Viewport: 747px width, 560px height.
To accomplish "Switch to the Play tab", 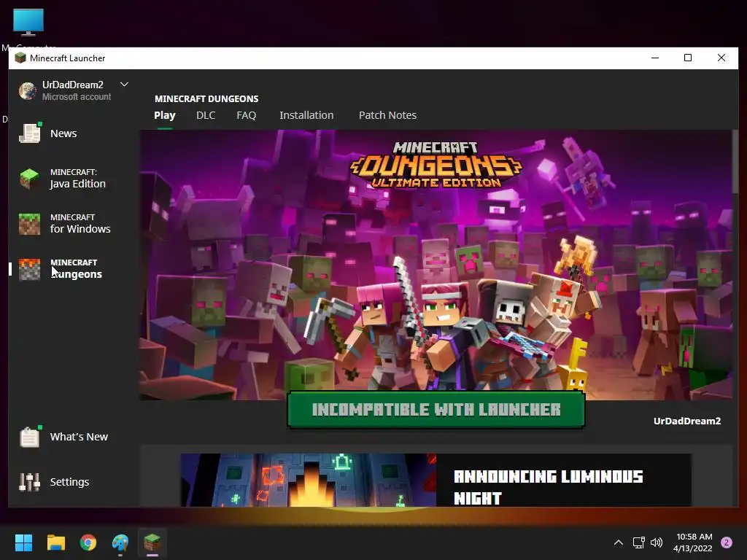I will pyautogui.click(x=165, y=115).
